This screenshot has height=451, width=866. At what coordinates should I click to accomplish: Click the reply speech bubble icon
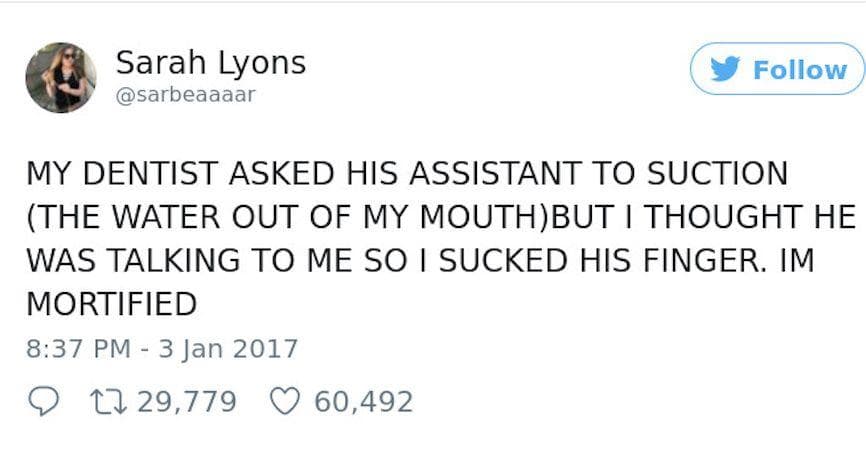point(39,401)
